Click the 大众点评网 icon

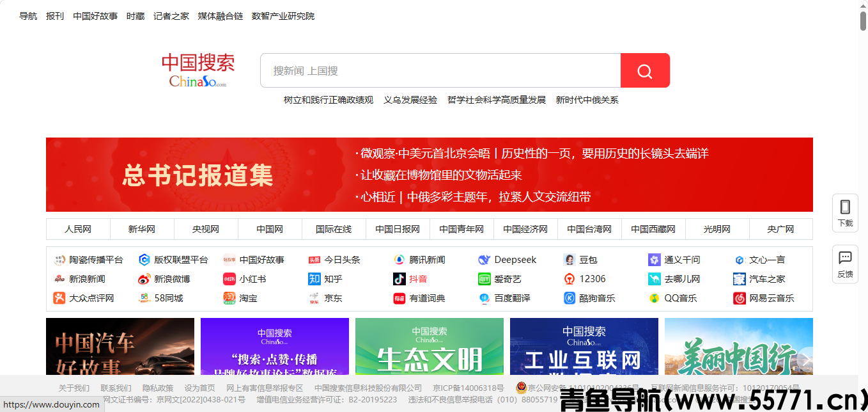point(59,298)
